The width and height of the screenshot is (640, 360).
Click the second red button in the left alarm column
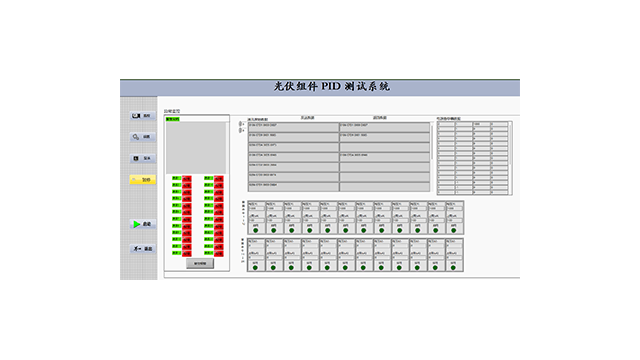point(187,185)
